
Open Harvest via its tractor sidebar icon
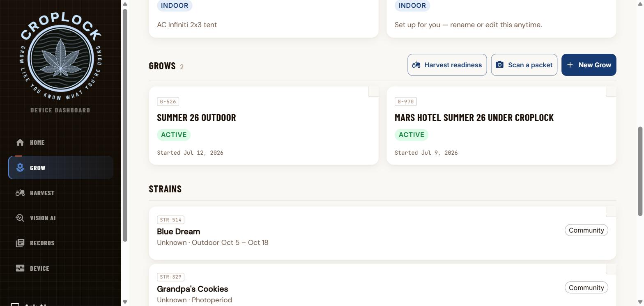pyautogui.click(x=20, y=193)
